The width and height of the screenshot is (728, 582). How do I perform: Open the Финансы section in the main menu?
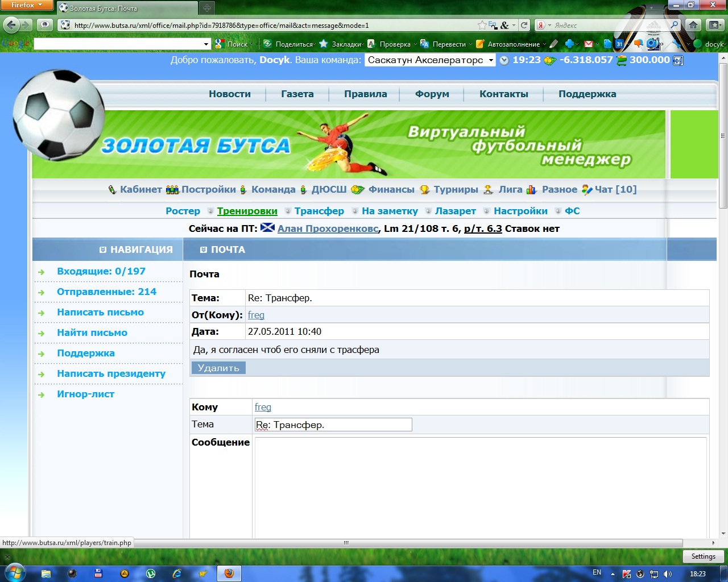[x=391, y=189]
